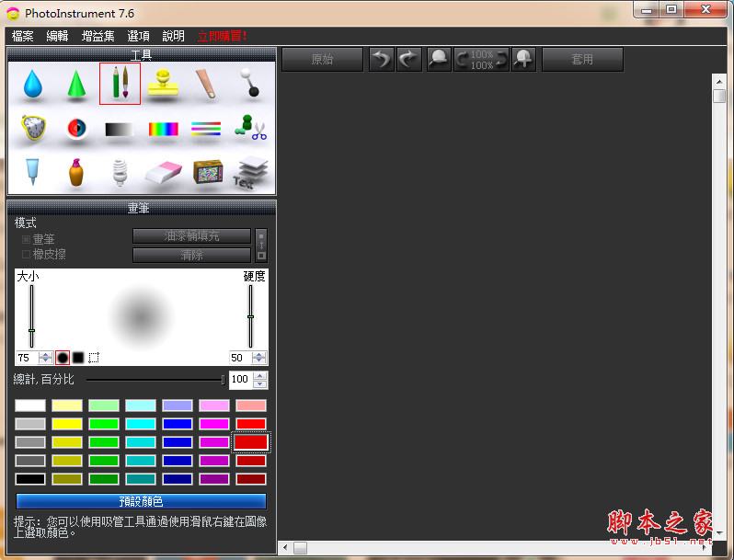Image resolution: width=734 pixels, height=560 pixels.
Task: Select the blue tube glow tool
Action: click(32, 172)
